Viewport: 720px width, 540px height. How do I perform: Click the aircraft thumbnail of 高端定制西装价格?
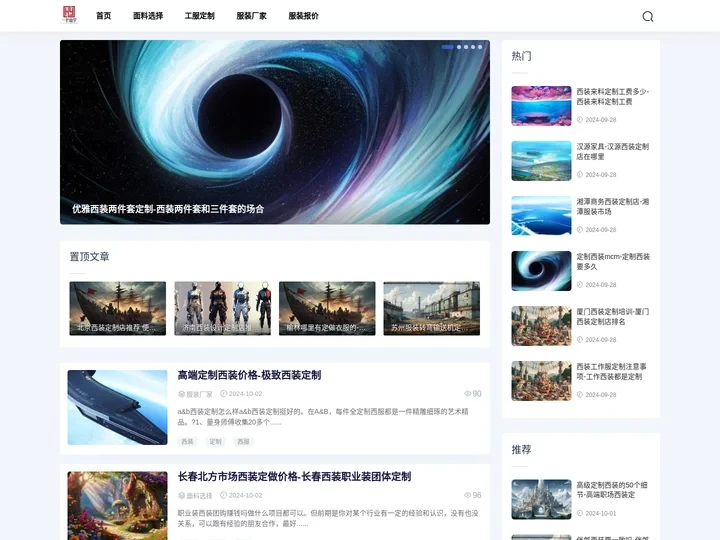tap(118, 407)
